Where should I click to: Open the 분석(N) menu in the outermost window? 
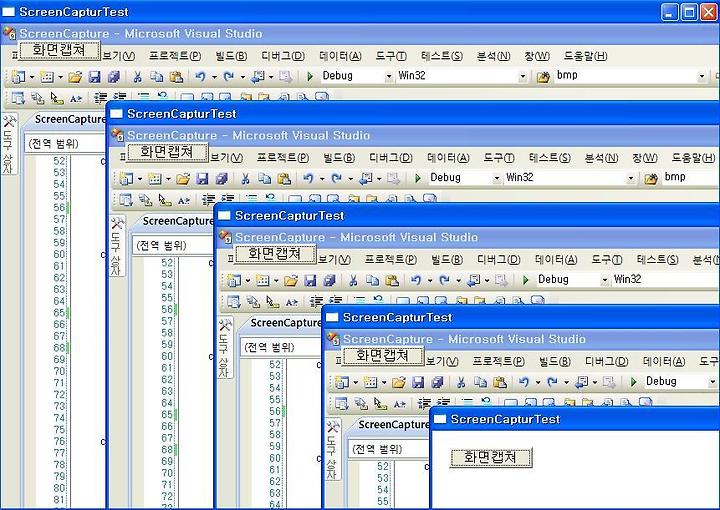point(494,56)
